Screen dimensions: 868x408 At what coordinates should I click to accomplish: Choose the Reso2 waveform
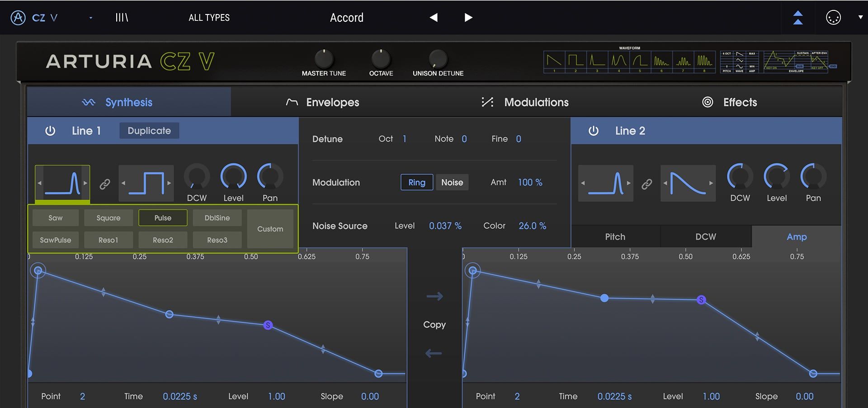[x=163, y=240]
